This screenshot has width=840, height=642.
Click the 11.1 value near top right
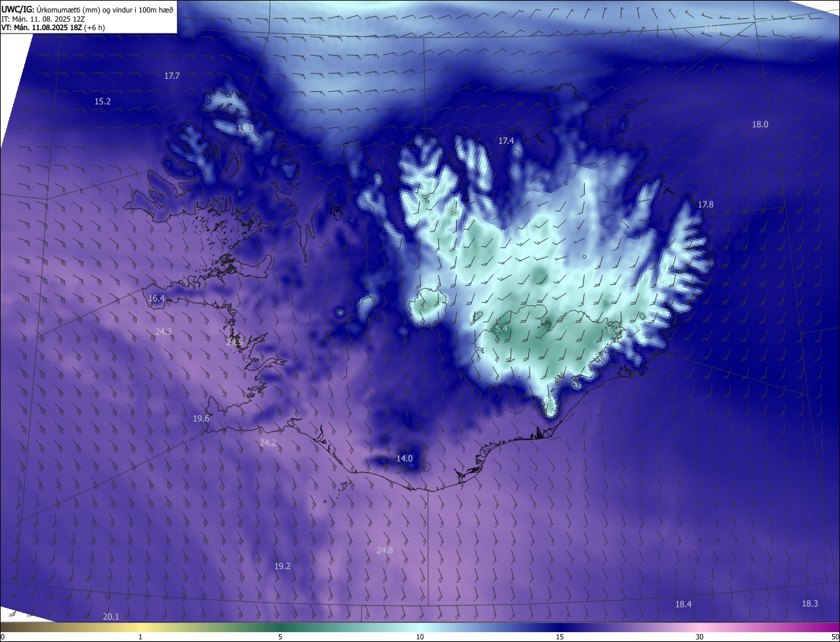[x=711, y=28]
